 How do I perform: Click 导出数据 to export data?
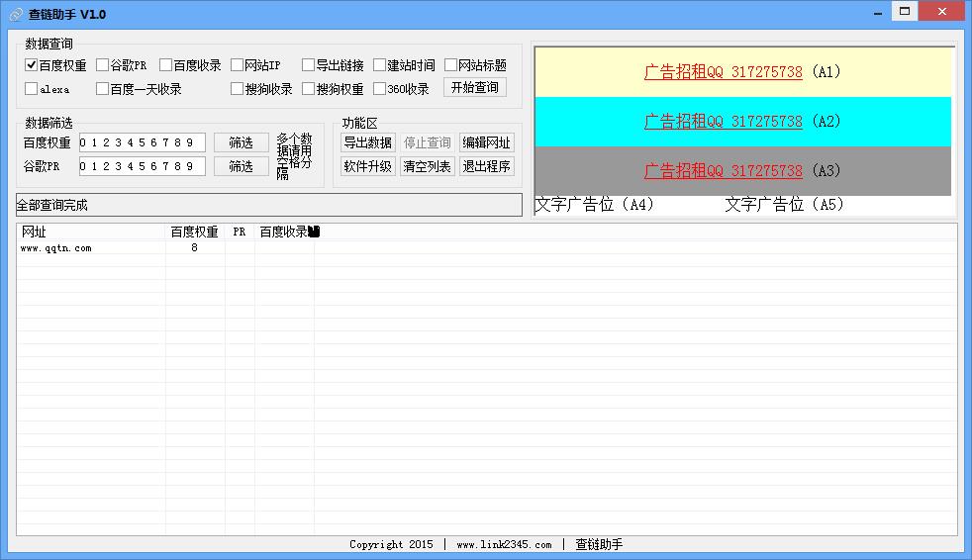click(x=368, y=142)
